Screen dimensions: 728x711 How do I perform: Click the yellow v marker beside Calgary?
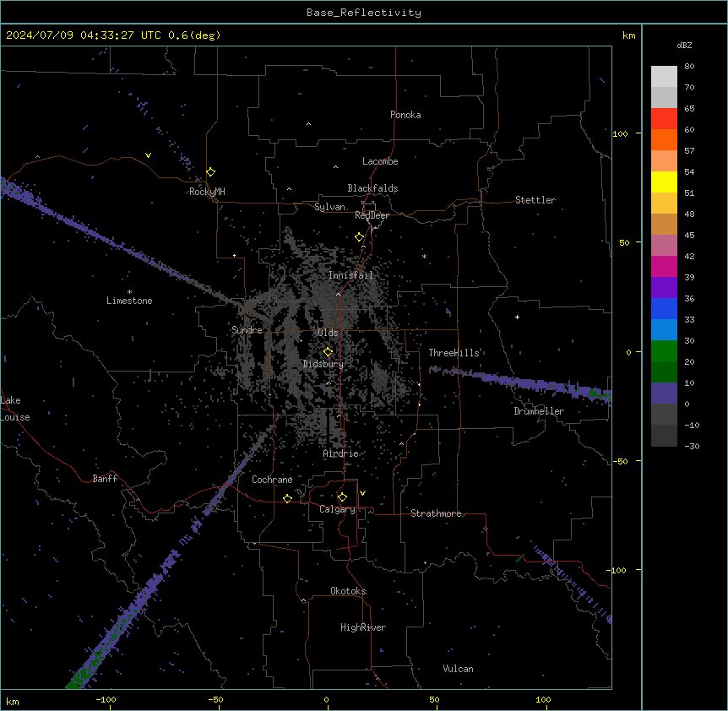pyautogui.click(x=362, y=493)
